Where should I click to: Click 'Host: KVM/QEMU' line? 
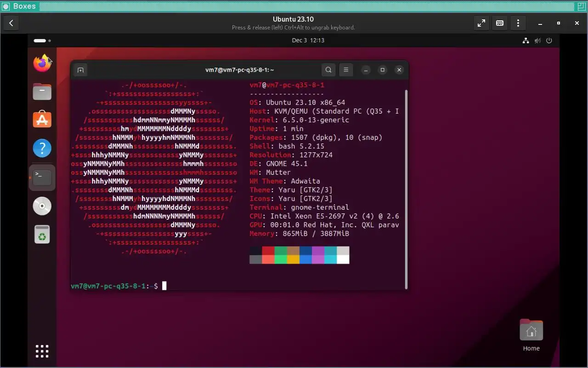tap(324, 111)
